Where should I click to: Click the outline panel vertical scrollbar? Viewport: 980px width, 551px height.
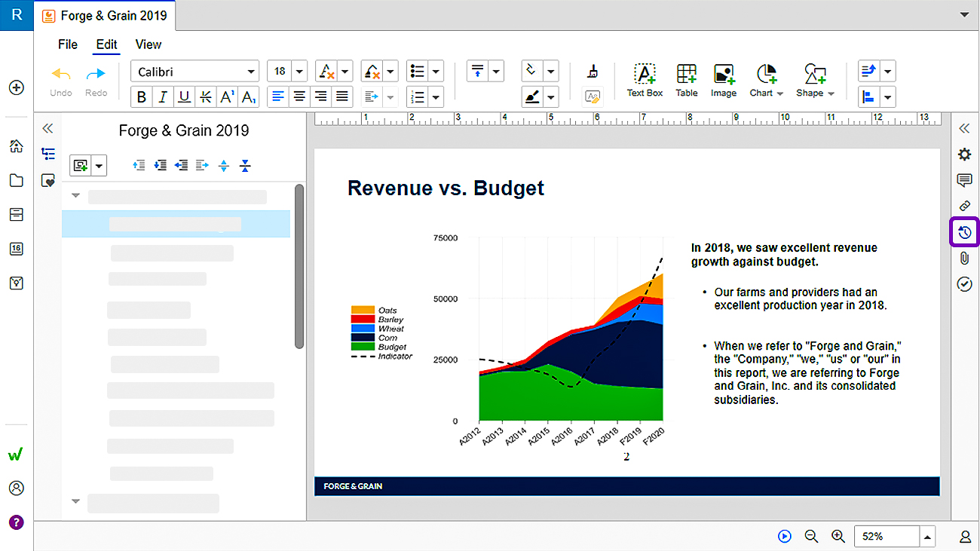(299, 266)
